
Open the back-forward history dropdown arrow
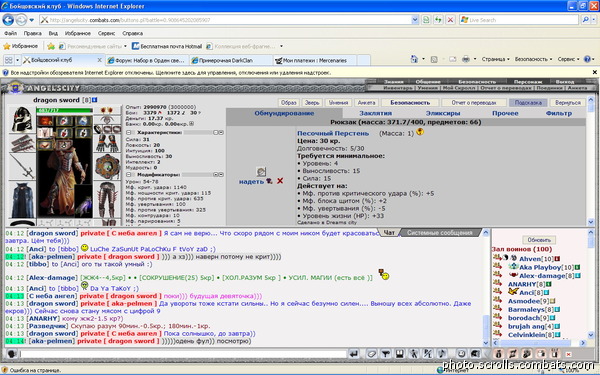tap(32, 20)
